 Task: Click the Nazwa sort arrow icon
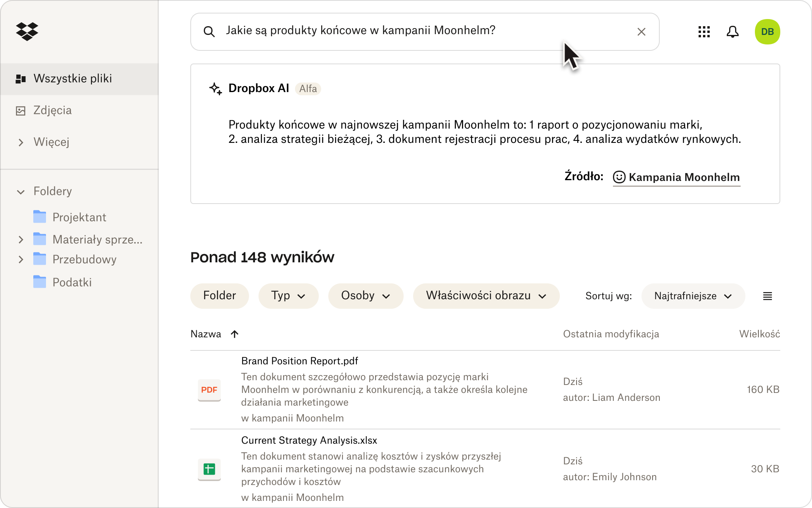pyautogui.click(x=234, y=334)
